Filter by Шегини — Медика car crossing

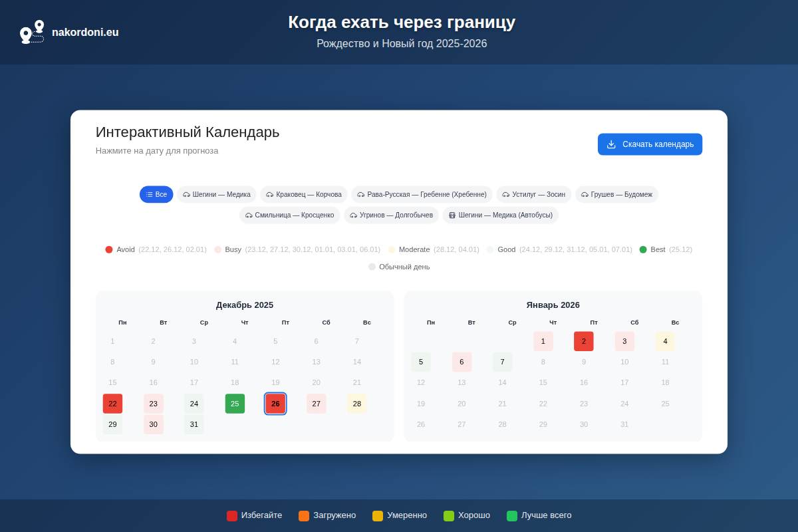[216, 194]
